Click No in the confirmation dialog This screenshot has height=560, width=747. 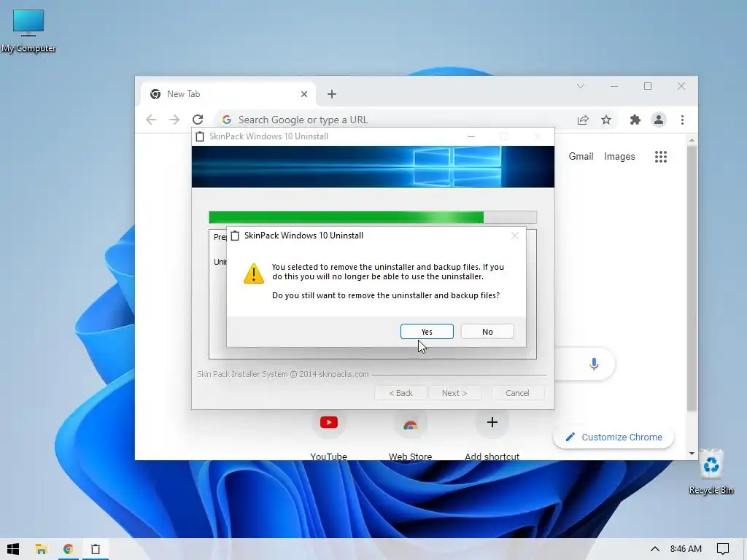click(487, 332)
